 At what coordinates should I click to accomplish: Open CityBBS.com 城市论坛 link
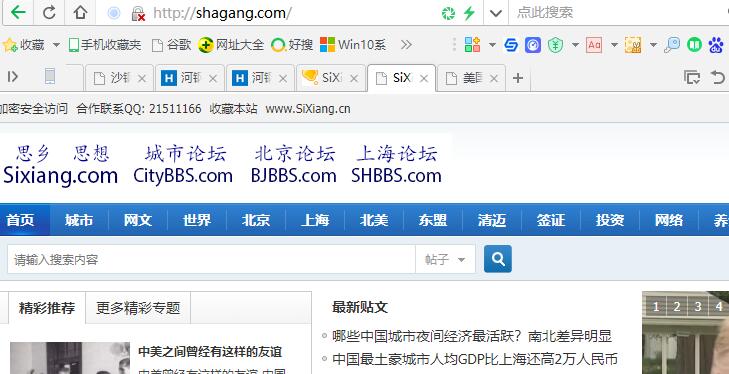pos(183,165)
